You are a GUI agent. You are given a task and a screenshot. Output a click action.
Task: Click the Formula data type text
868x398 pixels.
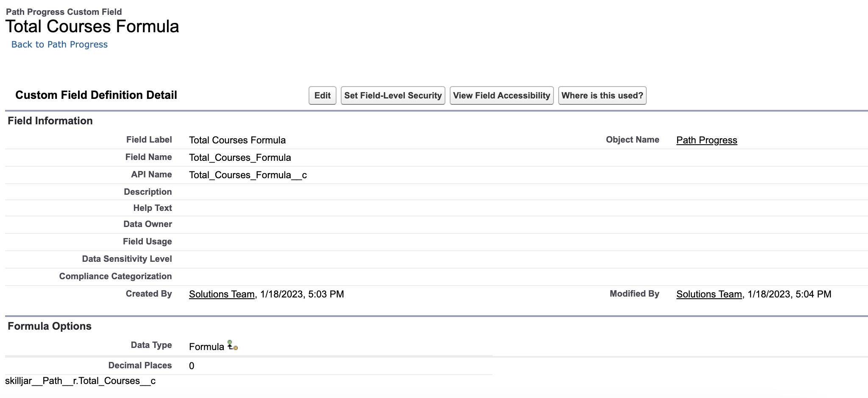tap(206, 347)
